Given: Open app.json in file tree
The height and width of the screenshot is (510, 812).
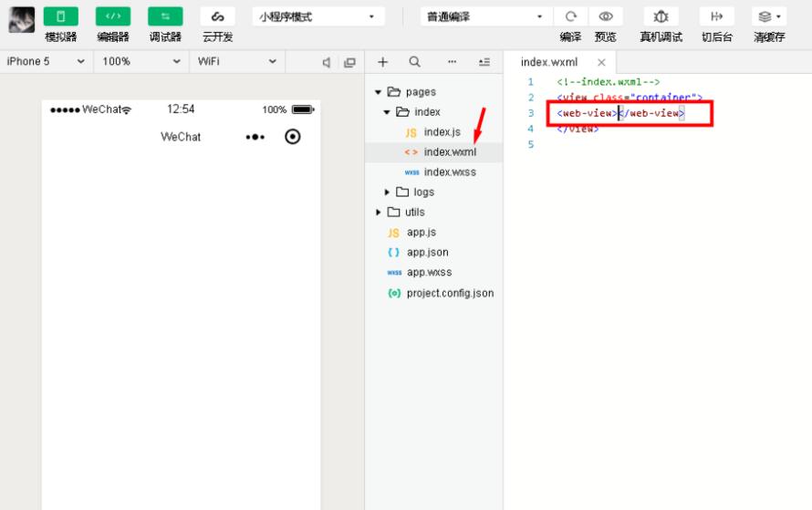Looking at the screenshot, I should pyautogui.click(x=427, y=253).
